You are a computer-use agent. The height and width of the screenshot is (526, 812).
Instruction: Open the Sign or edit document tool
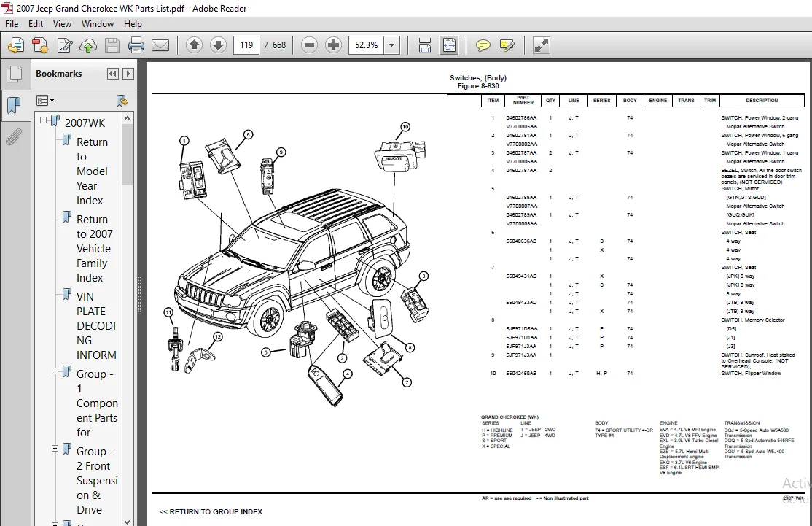click(x=65, y=46)
